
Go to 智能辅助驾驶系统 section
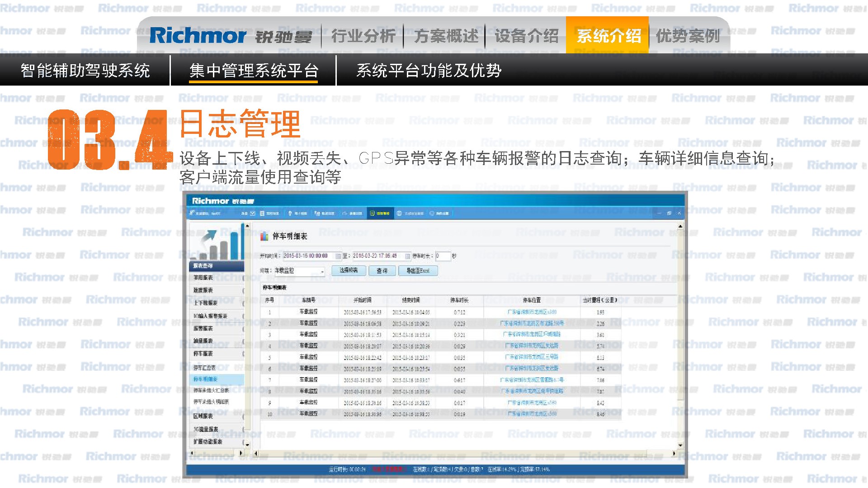85,71
